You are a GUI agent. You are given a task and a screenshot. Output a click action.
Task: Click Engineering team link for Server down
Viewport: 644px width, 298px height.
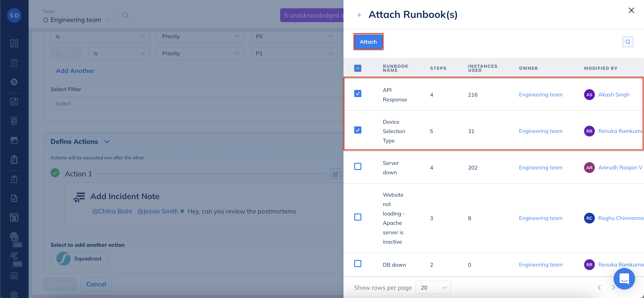[540, 168]
